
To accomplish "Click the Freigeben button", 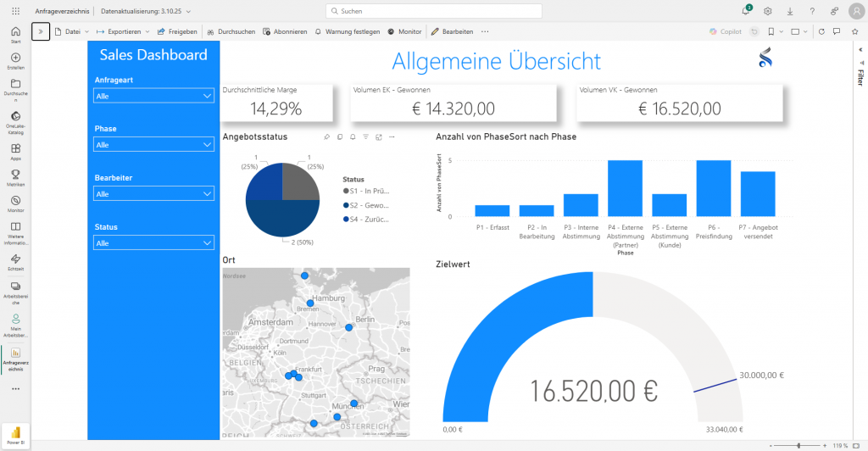I will pos(177,31).
